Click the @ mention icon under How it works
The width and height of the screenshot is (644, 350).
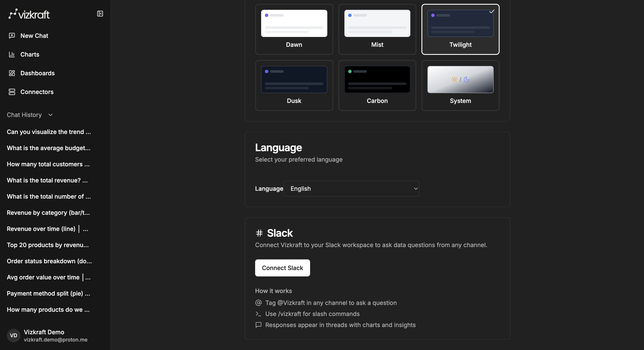pos(259,303)
